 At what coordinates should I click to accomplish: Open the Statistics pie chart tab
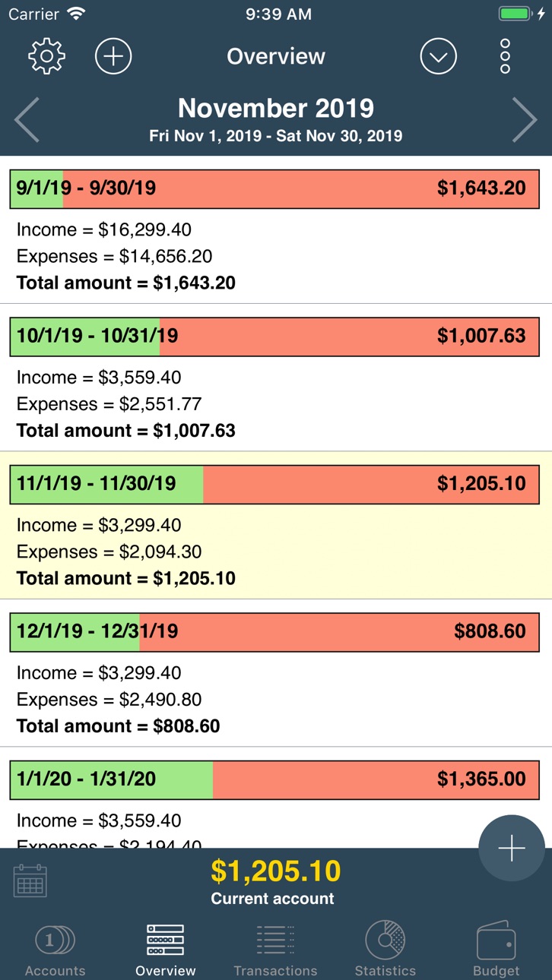385,949
